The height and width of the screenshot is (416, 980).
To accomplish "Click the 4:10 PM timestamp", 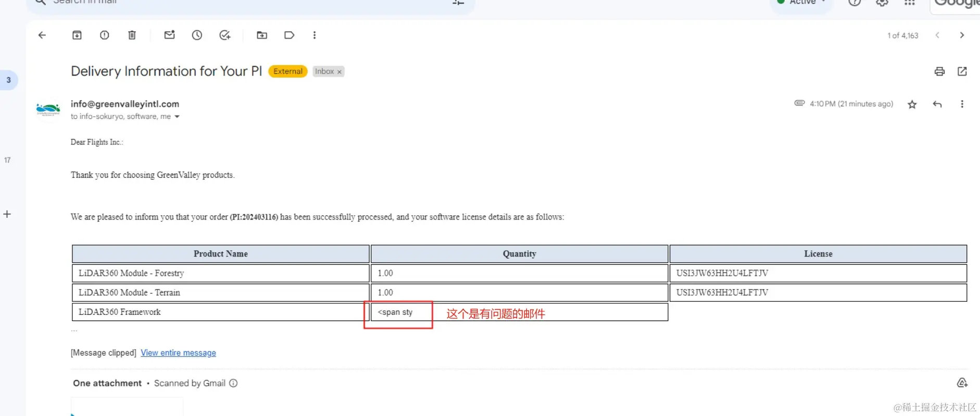I will 851,104.
